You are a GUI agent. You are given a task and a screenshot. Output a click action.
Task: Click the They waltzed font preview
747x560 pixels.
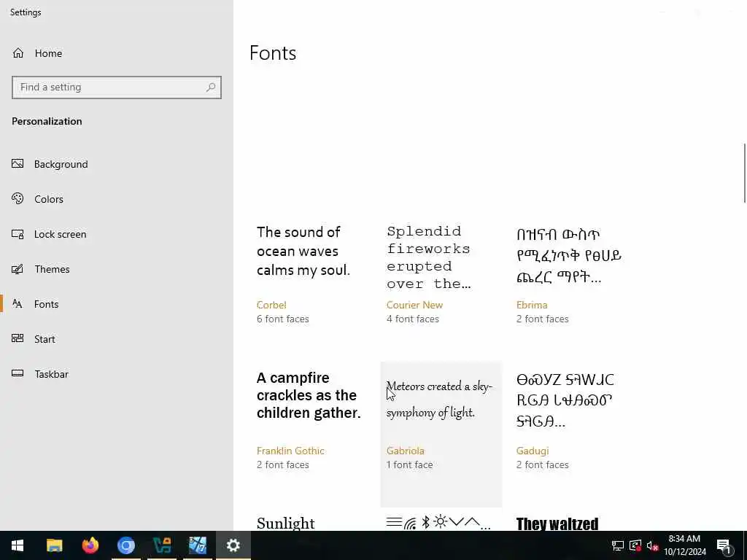tap(557, 524)
